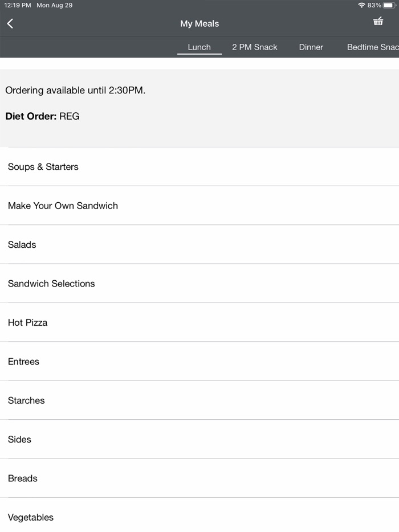Image resolution: width=399 pixels, height=532 pixels.
Task: Open the shopping basket icon
Action: pos(378,22)
